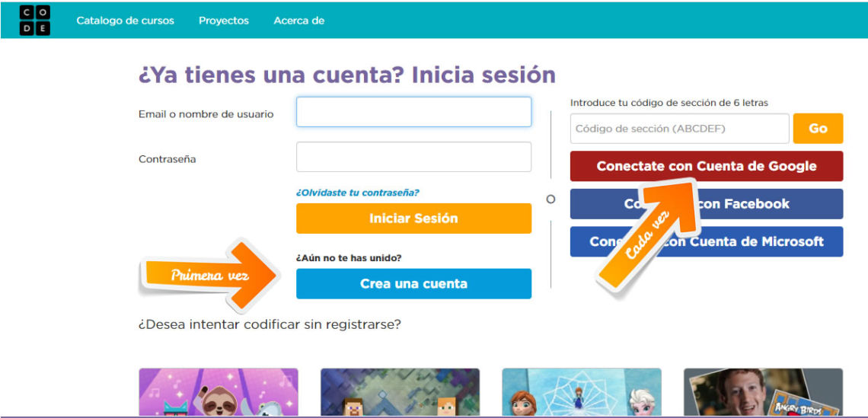Select the Código de sección input box
The image size is (868, 418).
[x=679, y=129]
